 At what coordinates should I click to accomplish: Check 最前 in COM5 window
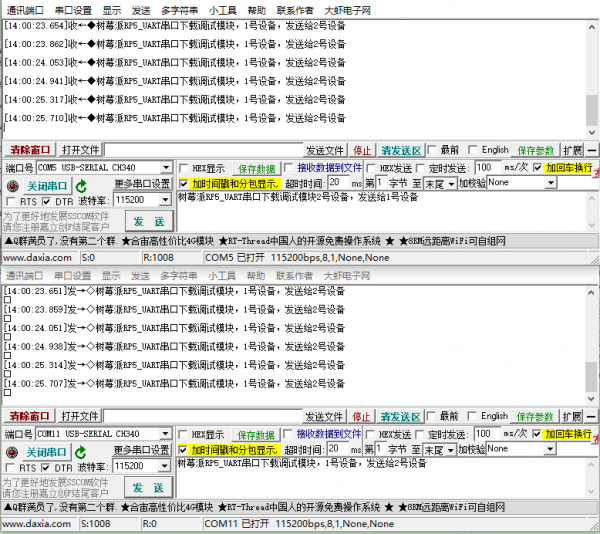coord(432,150)
